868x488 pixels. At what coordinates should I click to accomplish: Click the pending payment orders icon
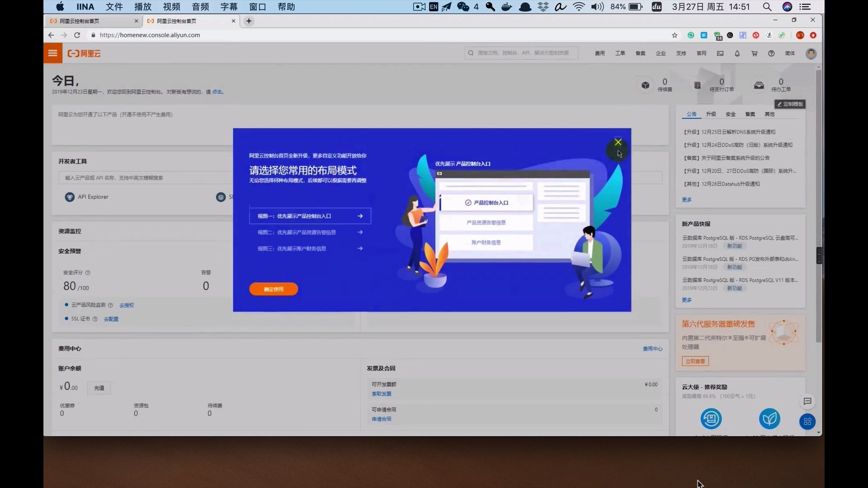(x=698, y=85)
